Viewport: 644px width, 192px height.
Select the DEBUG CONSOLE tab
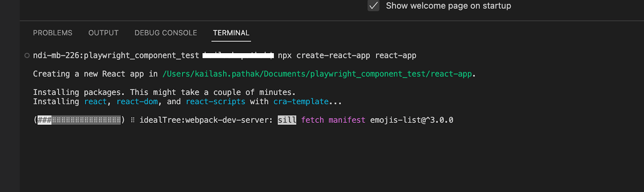coord(166,33)
